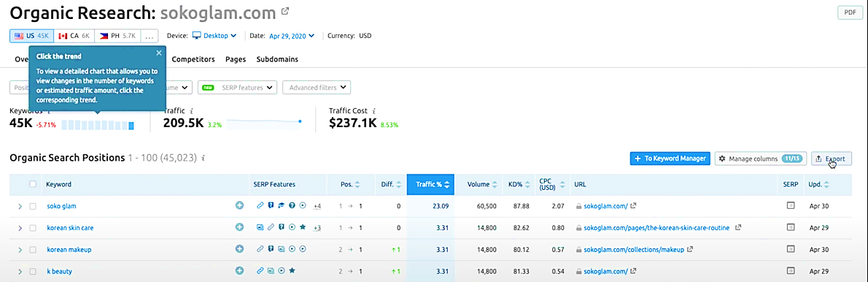This screenshot has height=282, width=868.
Task: Select the US 45K database tab
Action: [x=31, y=36]
